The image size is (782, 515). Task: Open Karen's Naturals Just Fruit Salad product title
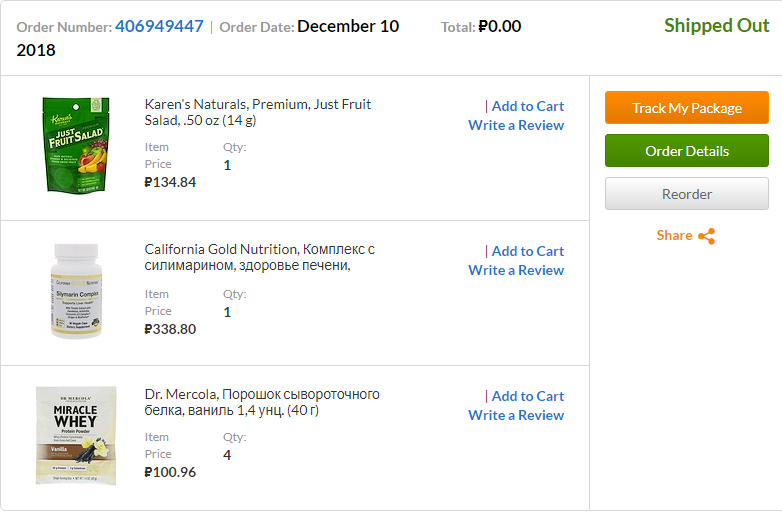coord(258,112)
